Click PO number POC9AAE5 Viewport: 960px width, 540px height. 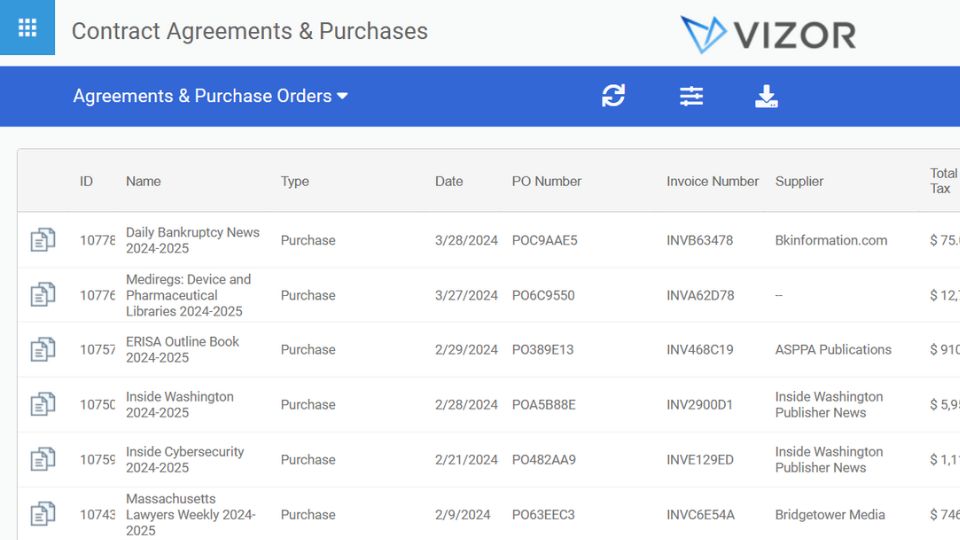544,240
